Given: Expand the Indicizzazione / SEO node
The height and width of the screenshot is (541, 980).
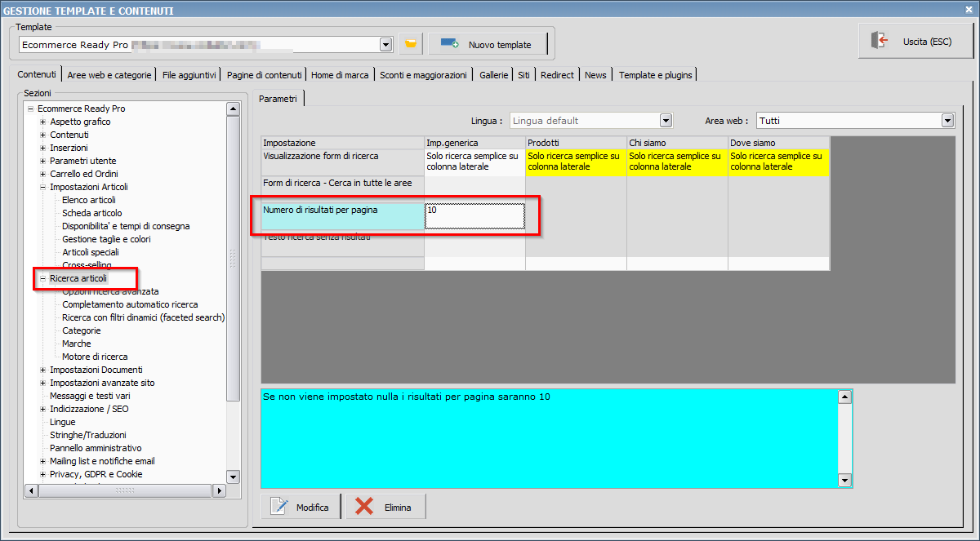Looking at the screenshot, I should click(x=42, y=409).
